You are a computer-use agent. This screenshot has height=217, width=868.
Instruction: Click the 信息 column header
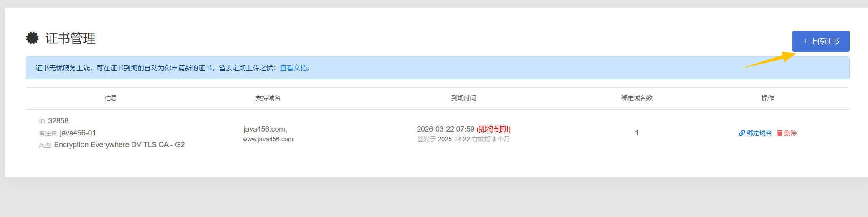pos(111,98)
